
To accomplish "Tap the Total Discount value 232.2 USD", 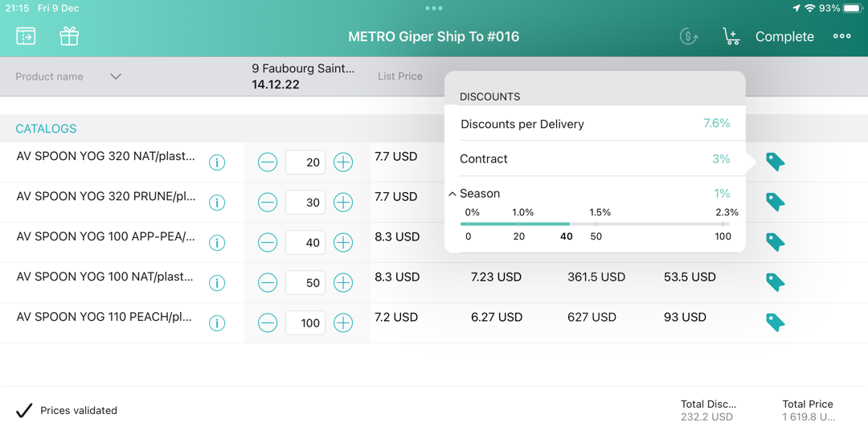I will [x=707, y=416].
